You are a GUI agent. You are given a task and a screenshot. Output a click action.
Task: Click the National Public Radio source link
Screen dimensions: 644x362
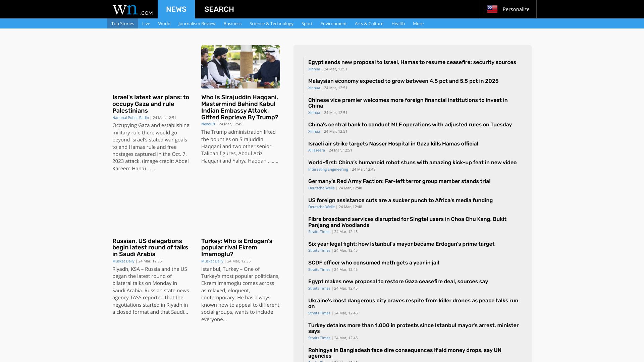[130, 118]
